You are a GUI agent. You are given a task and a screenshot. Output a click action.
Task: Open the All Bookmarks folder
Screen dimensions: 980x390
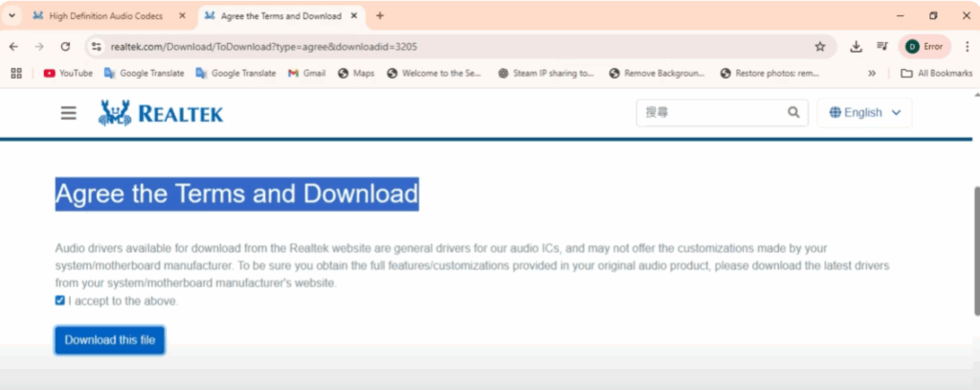(x=936, y=73)
